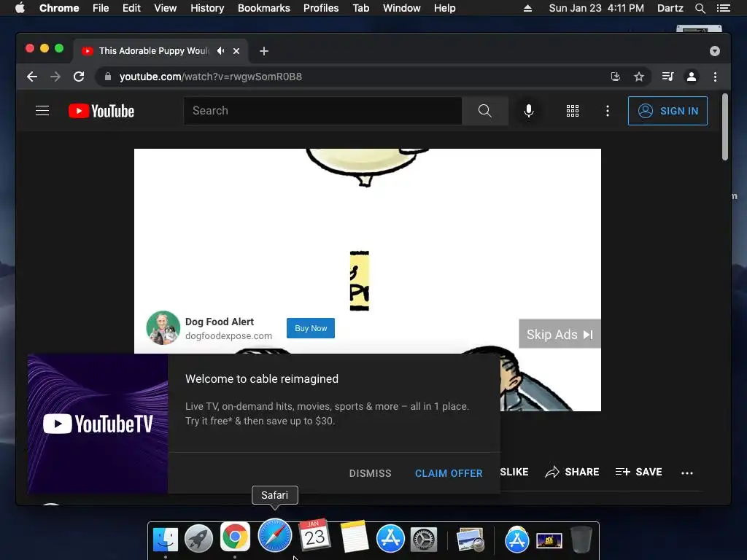Open the Tab menu

click(360, 8)
